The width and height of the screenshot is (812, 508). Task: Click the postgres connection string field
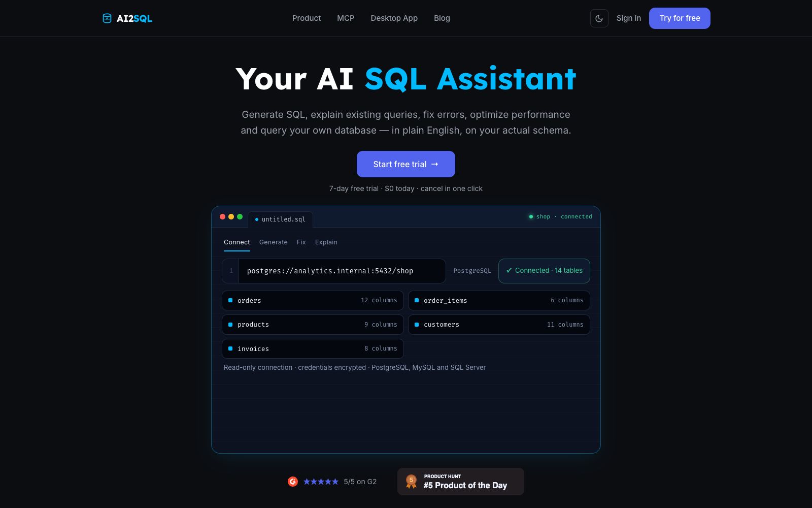pos(333,271)
